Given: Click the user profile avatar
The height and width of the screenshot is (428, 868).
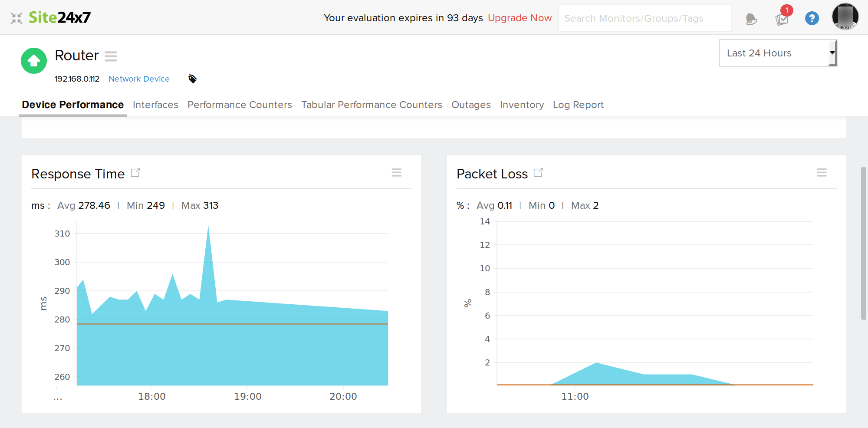Looking at the screenshot, I should pyautogui.click(x=845, y=17).
